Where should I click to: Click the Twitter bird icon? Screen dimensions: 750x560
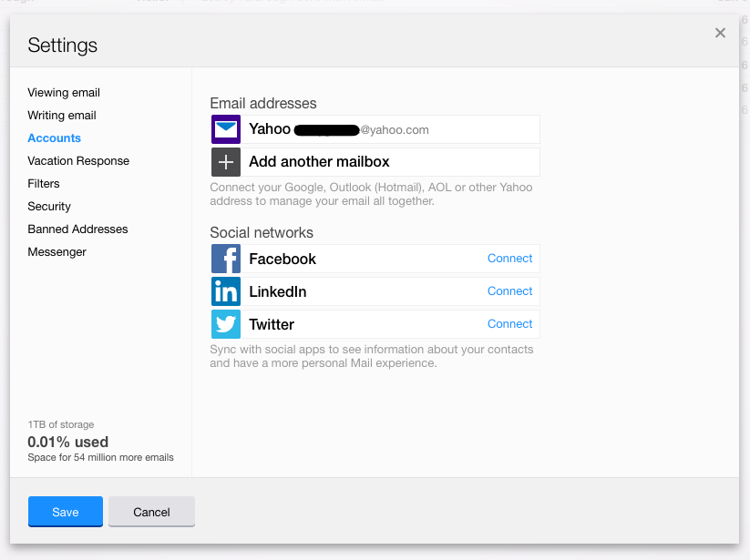pos(226,324)
